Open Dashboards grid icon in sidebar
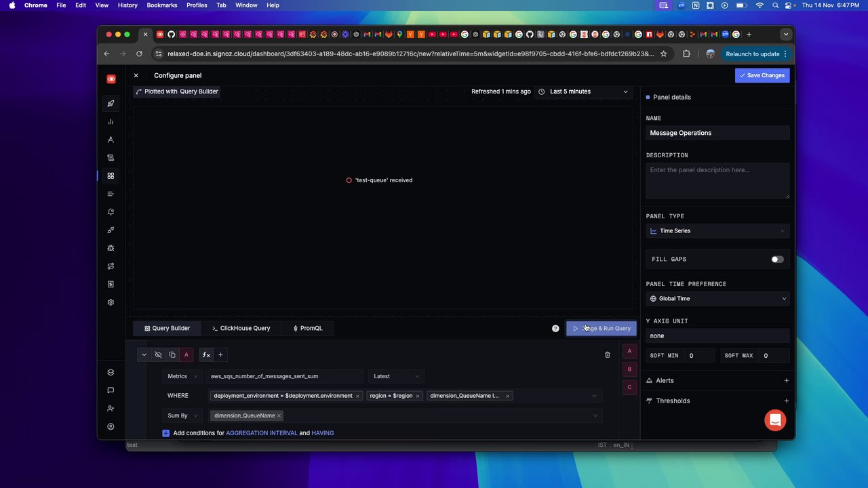868x488 pixels. (111, 176)
